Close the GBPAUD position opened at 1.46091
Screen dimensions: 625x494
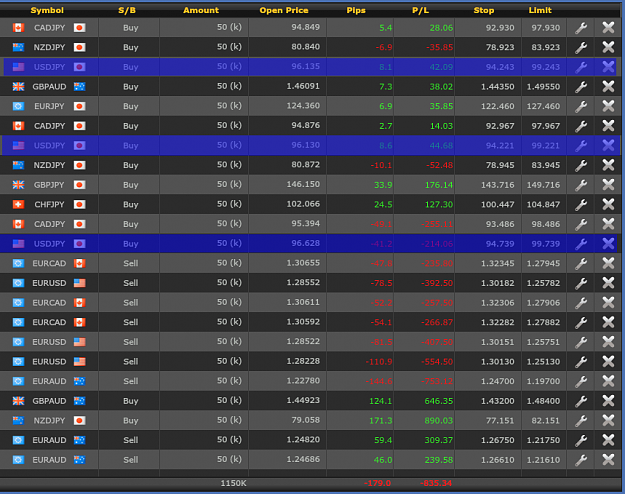608,87
